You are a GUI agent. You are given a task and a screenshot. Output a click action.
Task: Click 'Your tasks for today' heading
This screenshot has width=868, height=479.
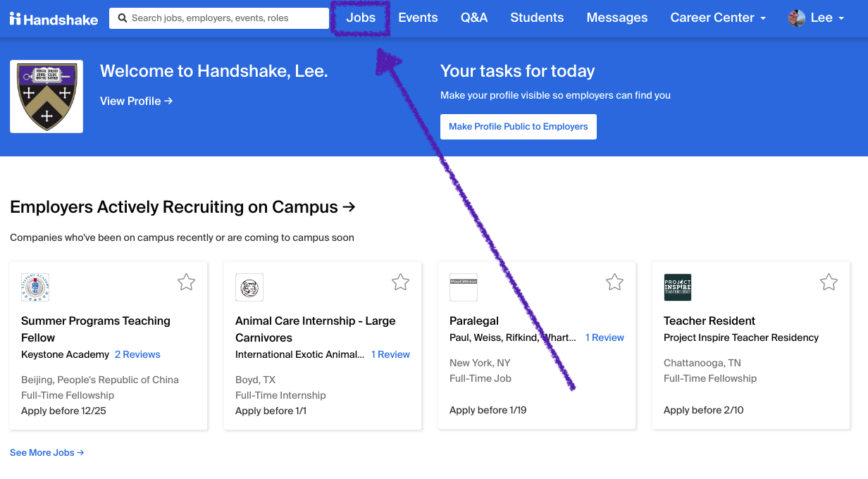[x=518, y=71]
